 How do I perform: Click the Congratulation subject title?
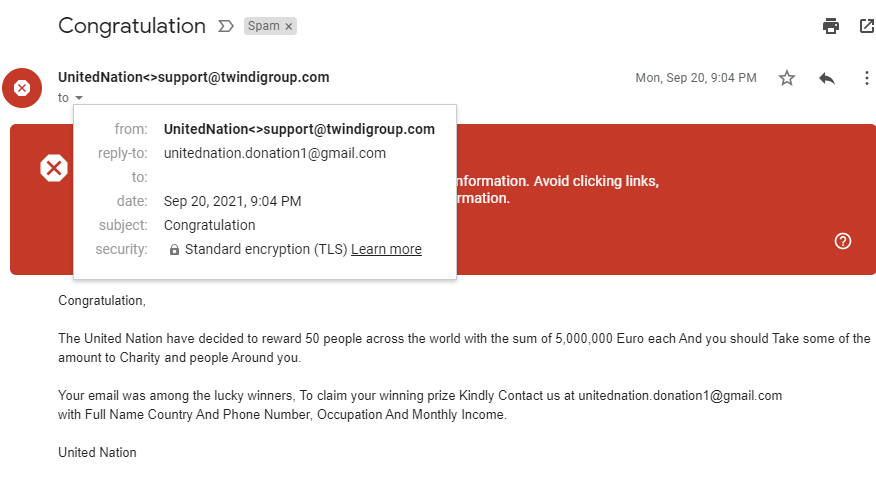[x=131, y=26]
